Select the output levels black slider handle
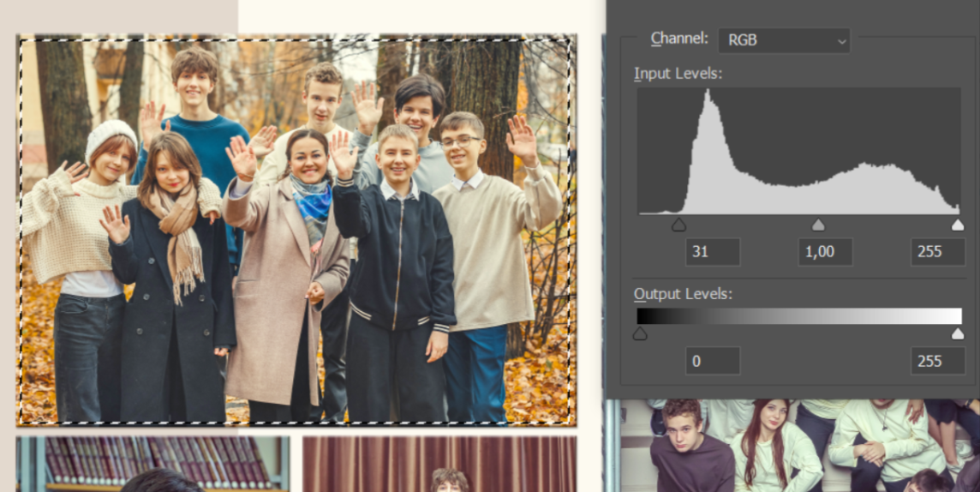Screen dimensions: 980x492 pyautogui.click(x=639, y=333)
